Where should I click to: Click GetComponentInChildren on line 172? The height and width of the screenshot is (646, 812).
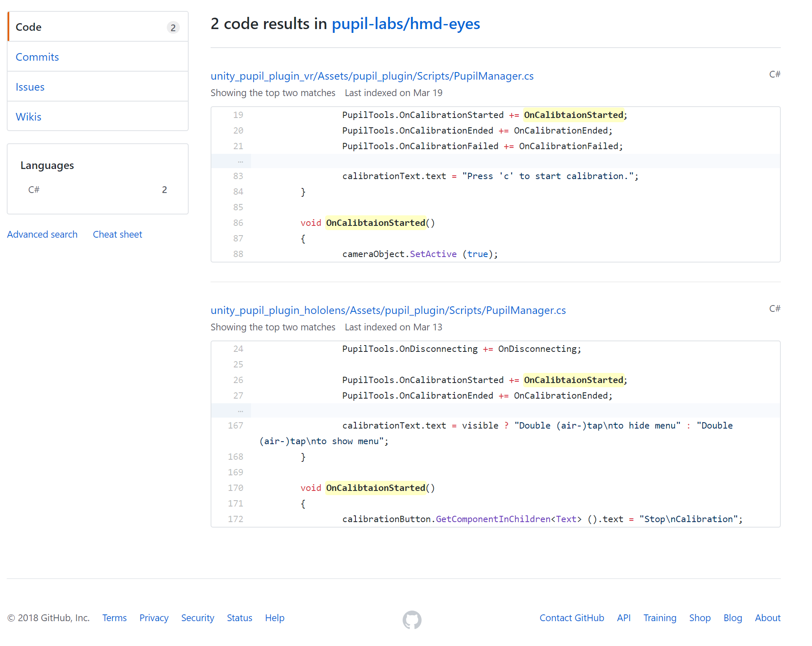point(493,519)
